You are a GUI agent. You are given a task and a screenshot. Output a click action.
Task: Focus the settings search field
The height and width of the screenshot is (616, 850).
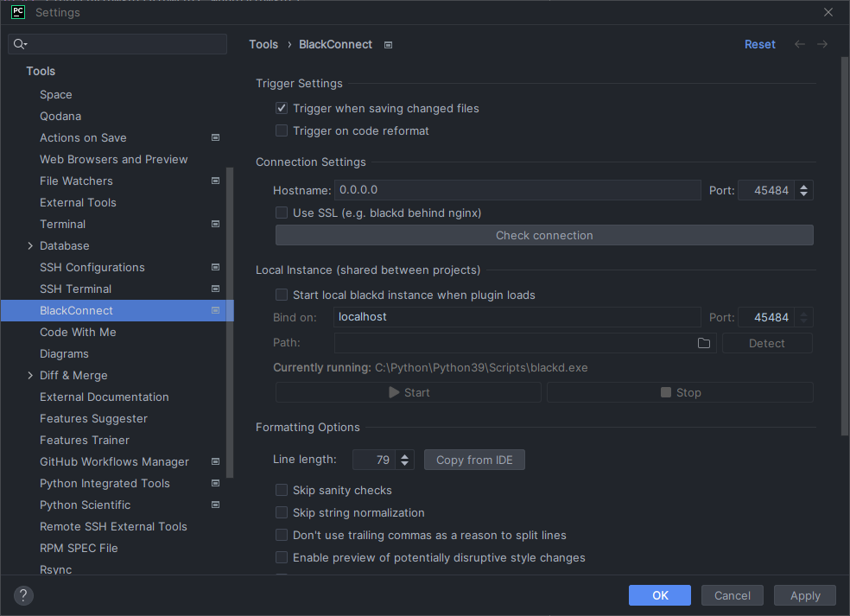117,44
